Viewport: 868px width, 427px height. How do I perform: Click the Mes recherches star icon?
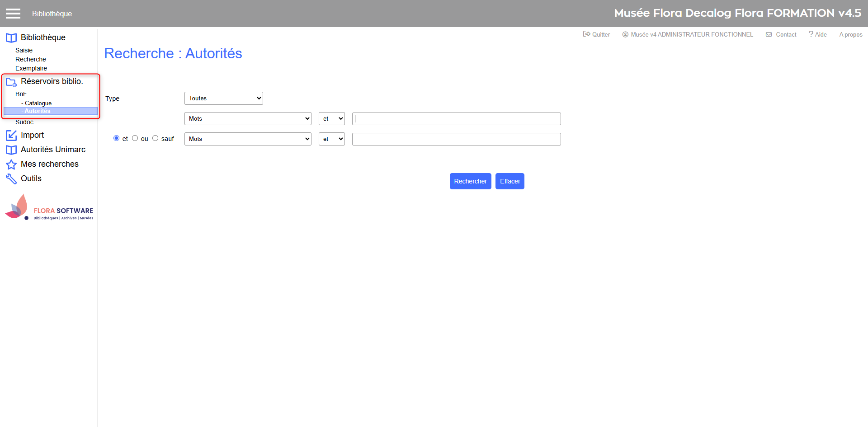click(x=11, y=164)
